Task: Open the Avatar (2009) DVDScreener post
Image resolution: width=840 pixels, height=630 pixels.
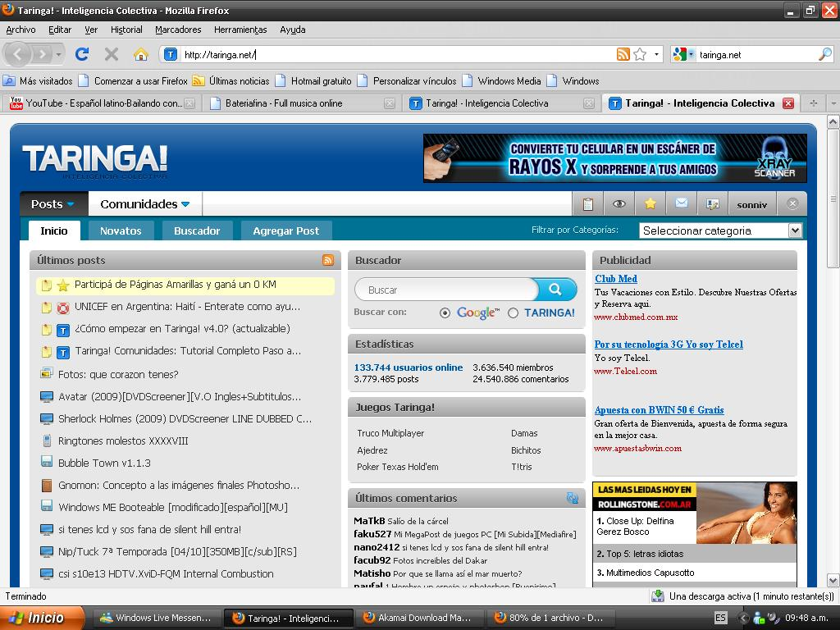Action: [x=180, y=396]
